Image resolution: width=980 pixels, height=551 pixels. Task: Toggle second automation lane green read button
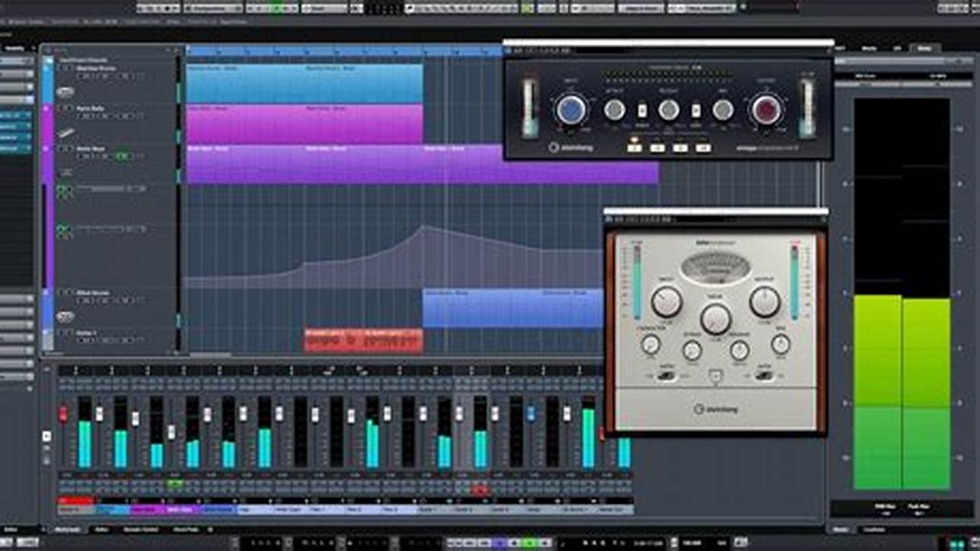(x=64, y=228)
